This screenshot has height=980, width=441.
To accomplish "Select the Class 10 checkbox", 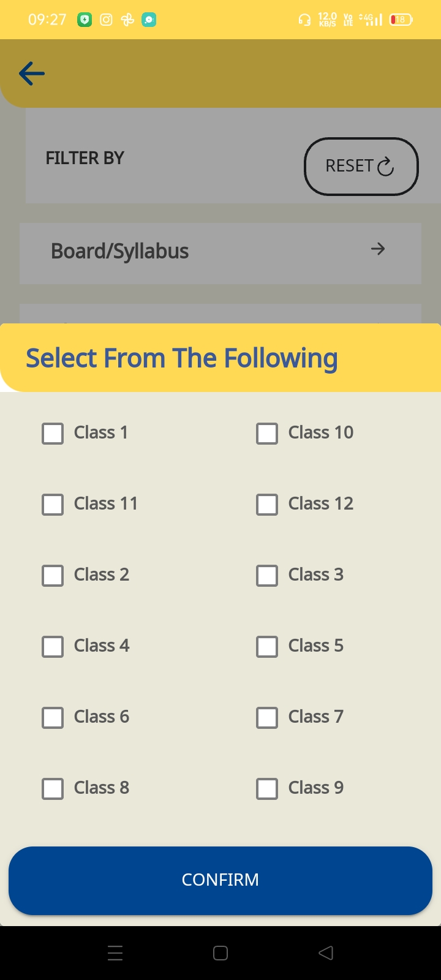I will [267, 433].
